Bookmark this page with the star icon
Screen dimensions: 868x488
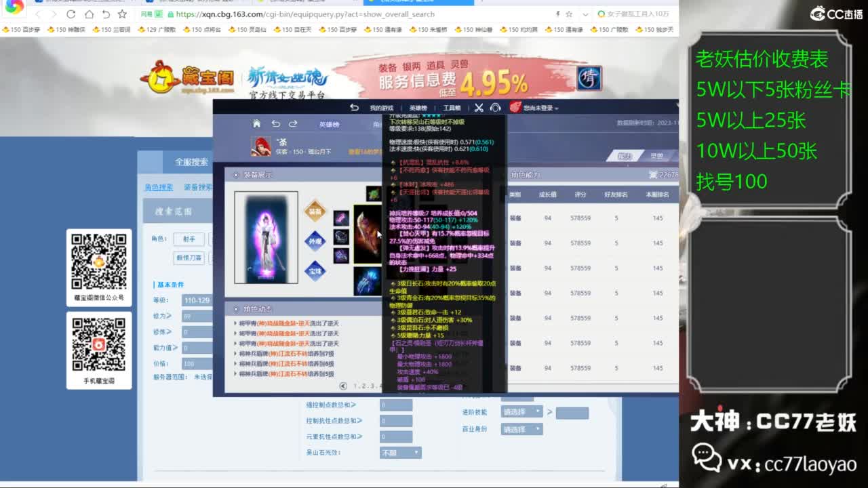click(122, 14)
